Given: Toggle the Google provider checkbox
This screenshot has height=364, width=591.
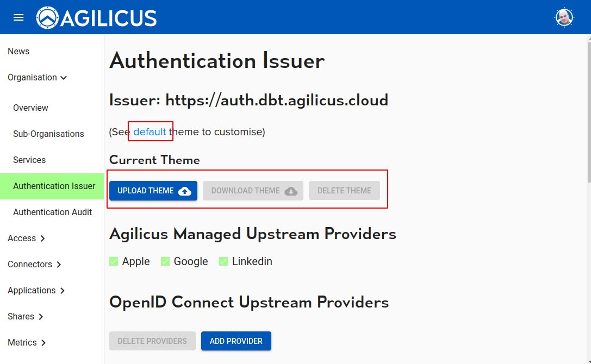Looking at the screenshot, I should [166, 262].
